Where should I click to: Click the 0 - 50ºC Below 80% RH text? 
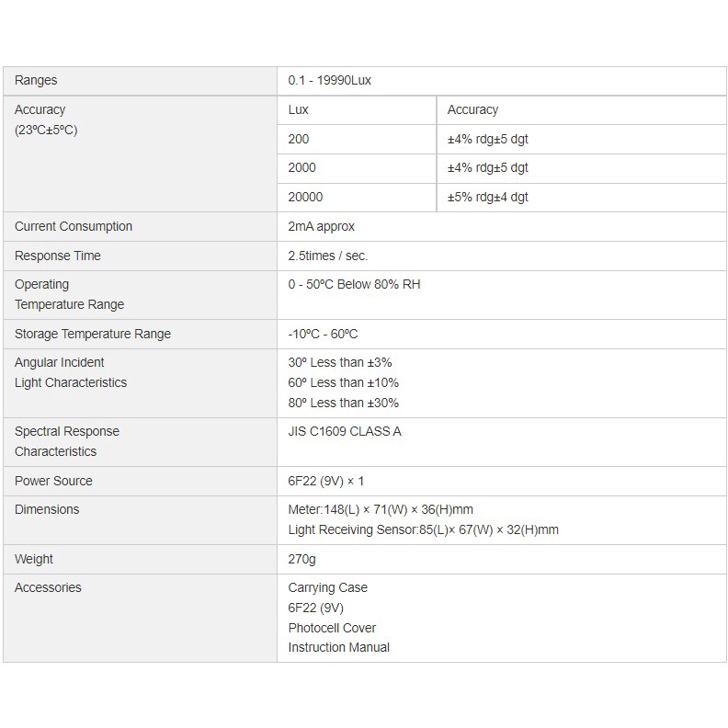354,285
